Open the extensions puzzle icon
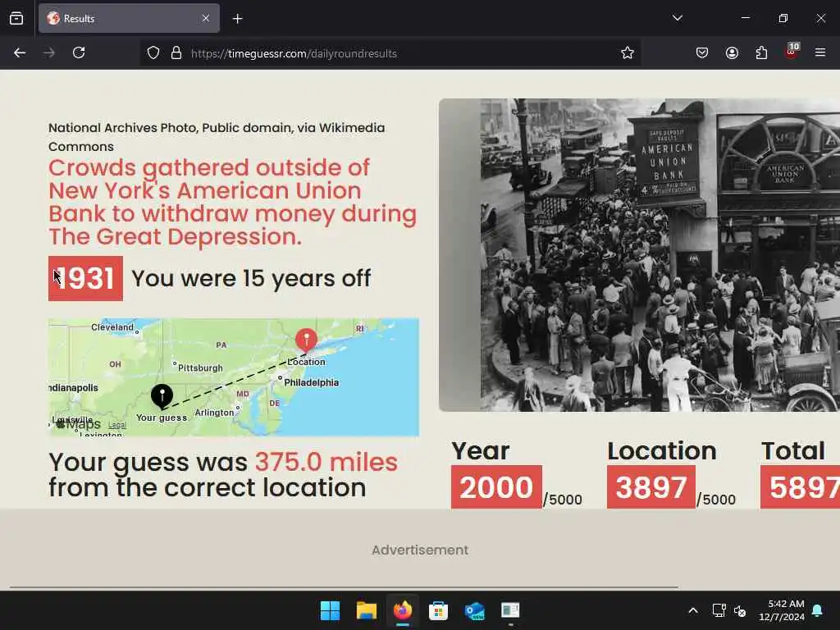The image size is (840, 630). click(761, 52)
